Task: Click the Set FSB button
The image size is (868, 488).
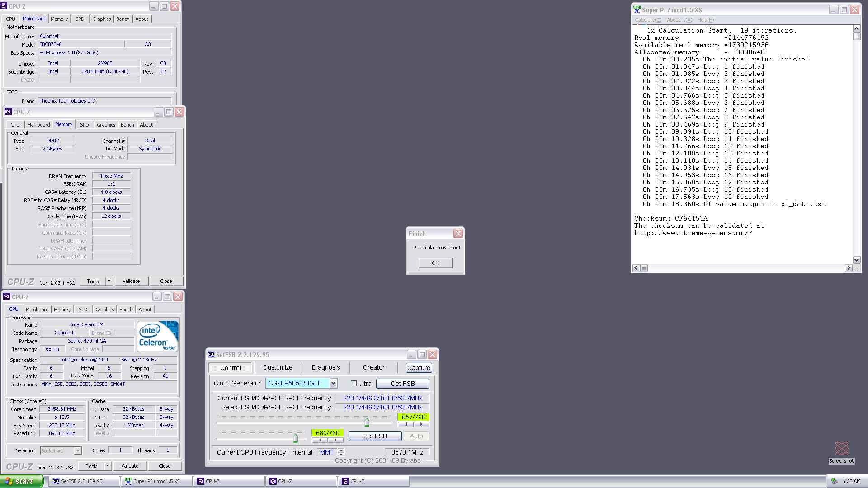Action: tap(375, 436)
